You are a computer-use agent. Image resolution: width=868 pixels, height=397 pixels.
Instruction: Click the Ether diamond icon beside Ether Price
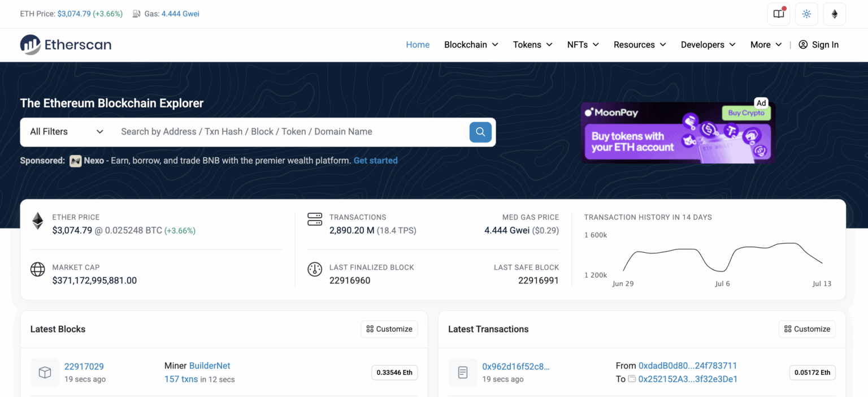[37, 221]
